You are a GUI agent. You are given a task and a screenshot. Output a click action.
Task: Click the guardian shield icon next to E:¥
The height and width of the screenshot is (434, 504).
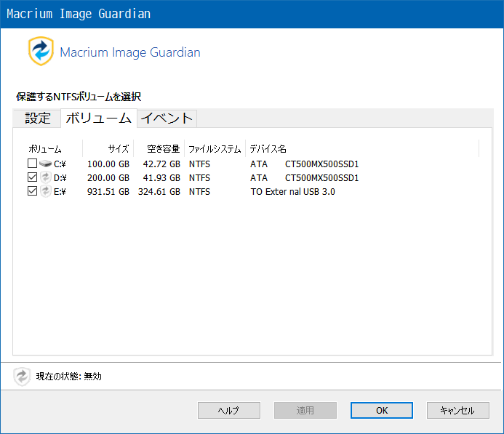tap(46, 191)
